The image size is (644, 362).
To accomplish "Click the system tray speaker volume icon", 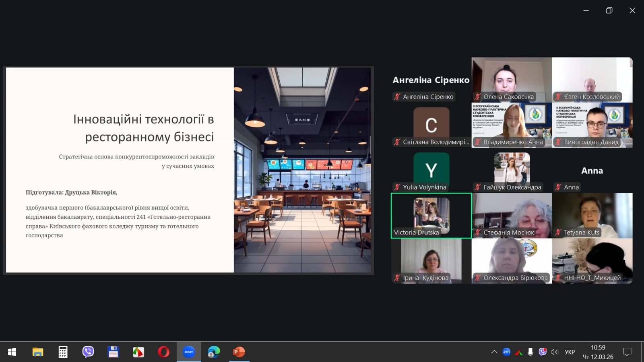I will 555,352.
